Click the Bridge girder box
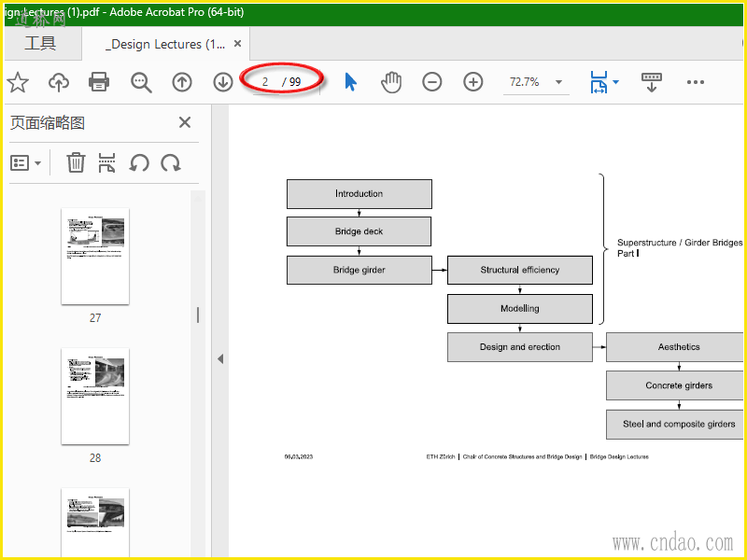 [x=359, y=270]
